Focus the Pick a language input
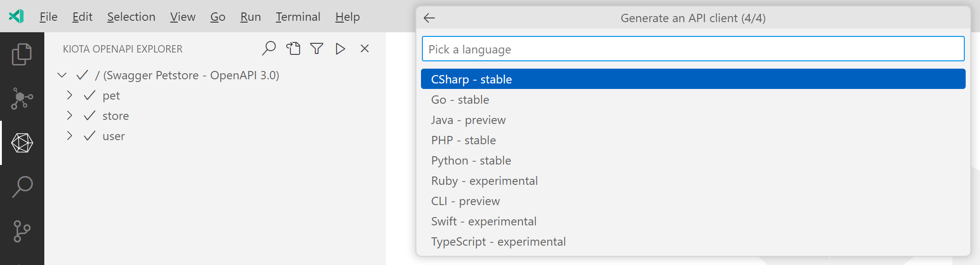Viewport: 980px width, 265px height. 693,49
